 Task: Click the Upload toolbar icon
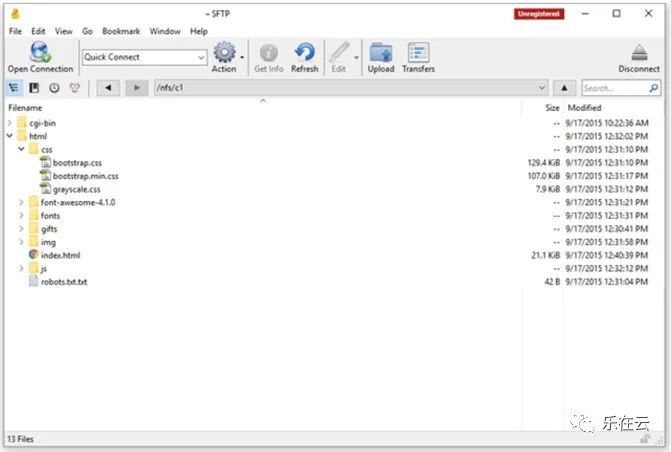[381, 52]
